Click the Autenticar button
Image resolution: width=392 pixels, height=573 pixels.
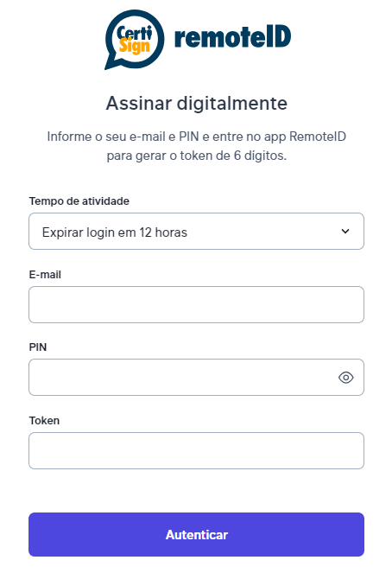tap(196, 535)
